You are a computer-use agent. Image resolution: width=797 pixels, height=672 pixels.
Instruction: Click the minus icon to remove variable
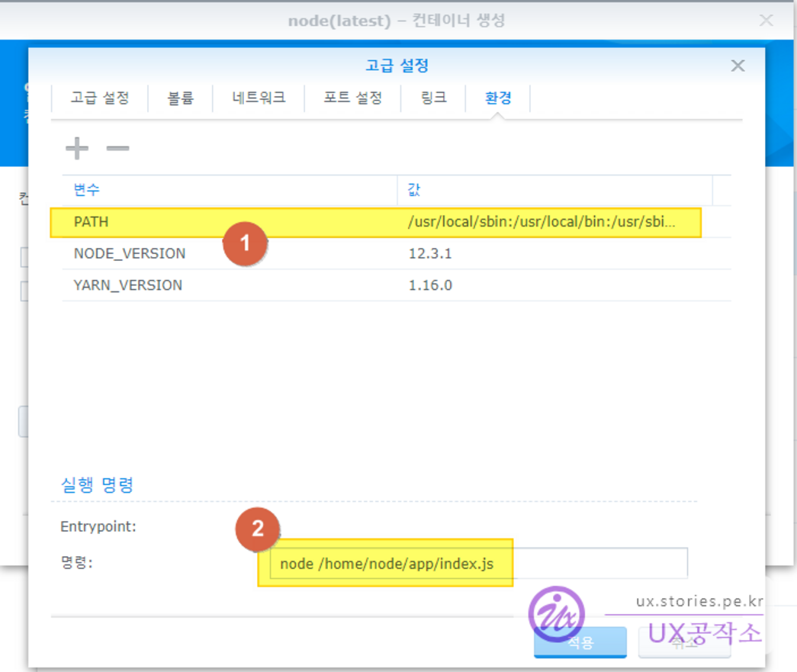(117, 148)
